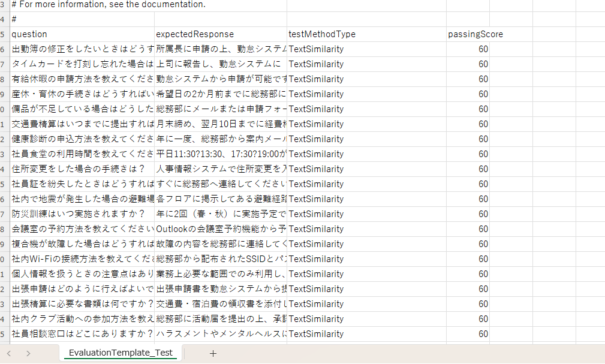Select question cell starting 'タイムカードを打刻し忘れた'
Screen dimensions: 605x364
pos(82,64)
